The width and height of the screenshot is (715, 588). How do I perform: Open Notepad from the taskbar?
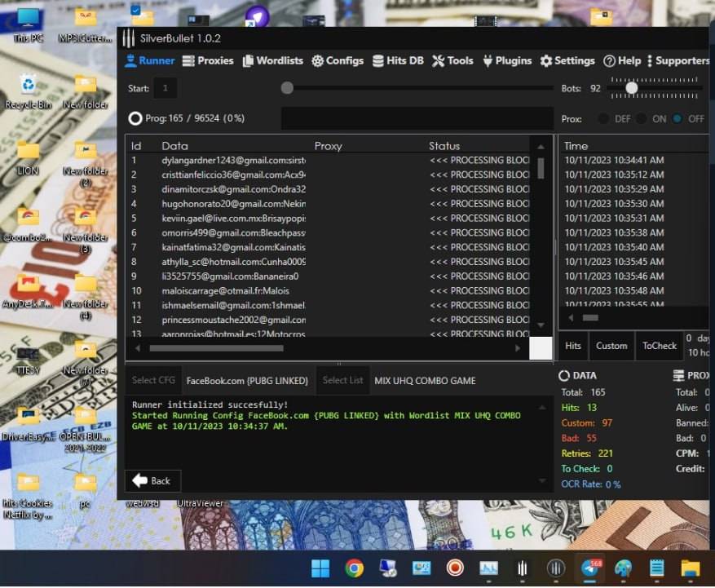tap(656, 568)
